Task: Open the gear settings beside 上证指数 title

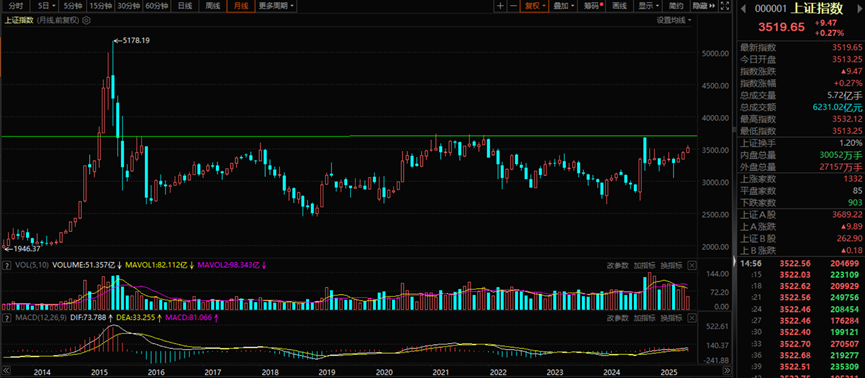Action: pyautogui.click(x=87, y=20)
